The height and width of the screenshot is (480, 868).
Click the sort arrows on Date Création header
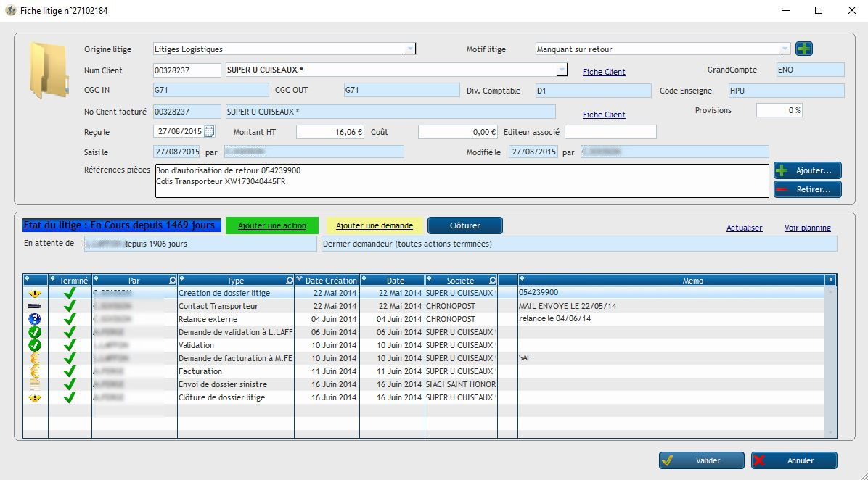click(x=300, y=280)
